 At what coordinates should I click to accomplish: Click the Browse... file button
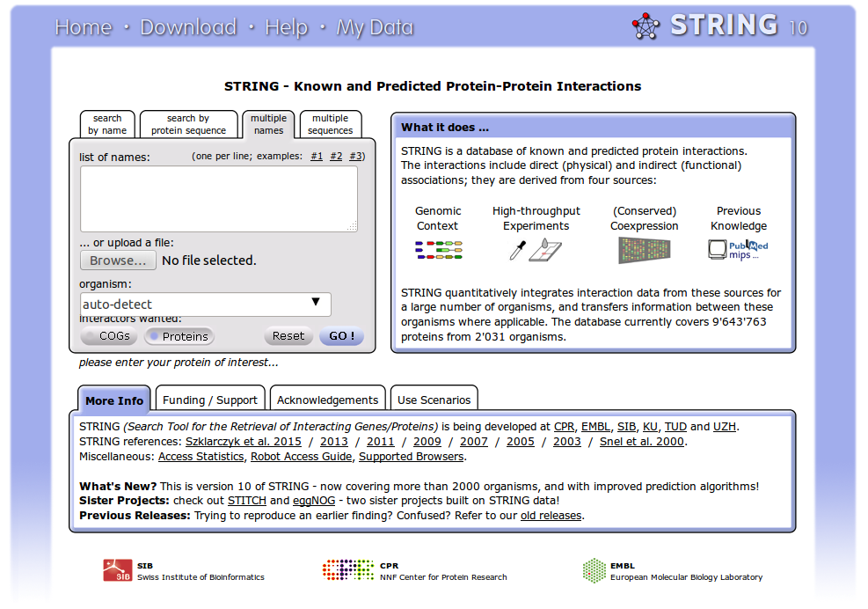[119, 260]
